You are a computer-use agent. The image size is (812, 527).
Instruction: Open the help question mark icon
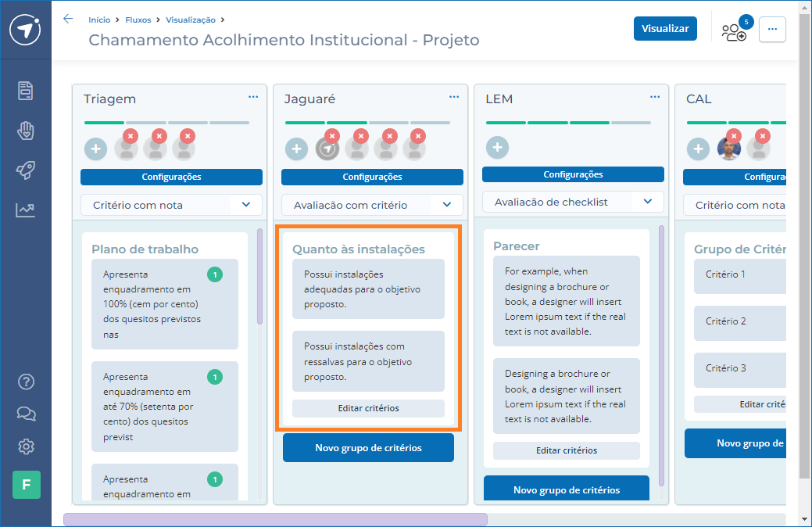(26, 382)
